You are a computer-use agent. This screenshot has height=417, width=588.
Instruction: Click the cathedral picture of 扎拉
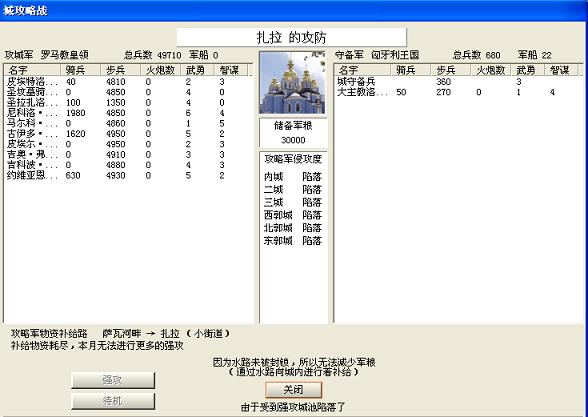292,83
